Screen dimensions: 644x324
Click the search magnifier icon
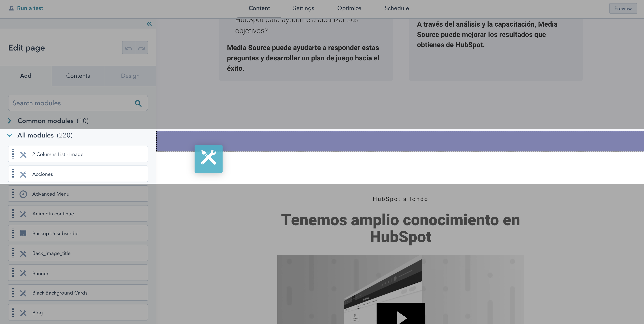pyautogui.click(x=138, y=103)
